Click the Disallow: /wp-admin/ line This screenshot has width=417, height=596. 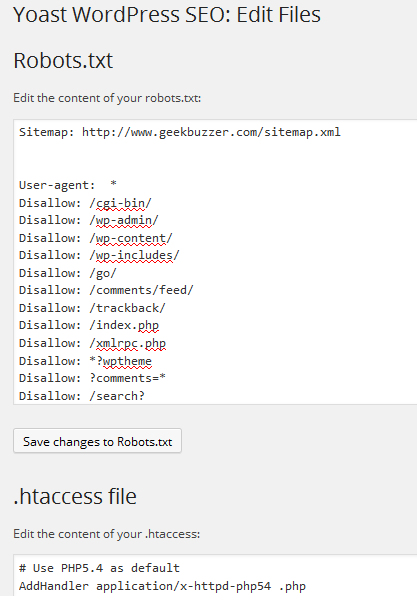pos(89,220)
